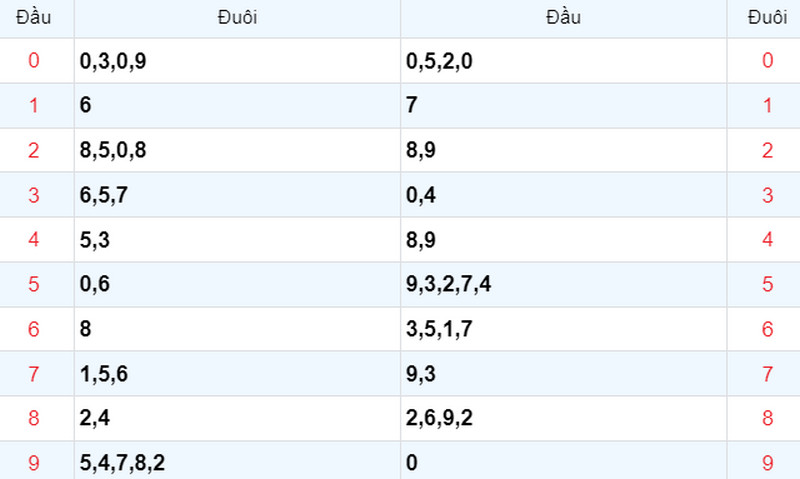Click red 7 in the left Đầu column
Viewport: 800px width, 479px height.
click(x=34, y=374)
